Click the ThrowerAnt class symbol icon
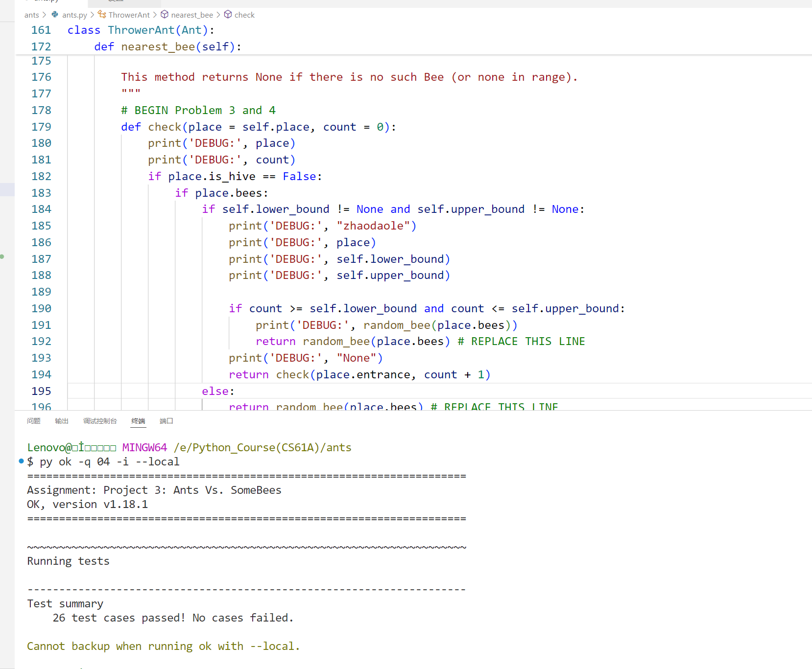The height and width of the screenshot is (669, 812). 102,15
